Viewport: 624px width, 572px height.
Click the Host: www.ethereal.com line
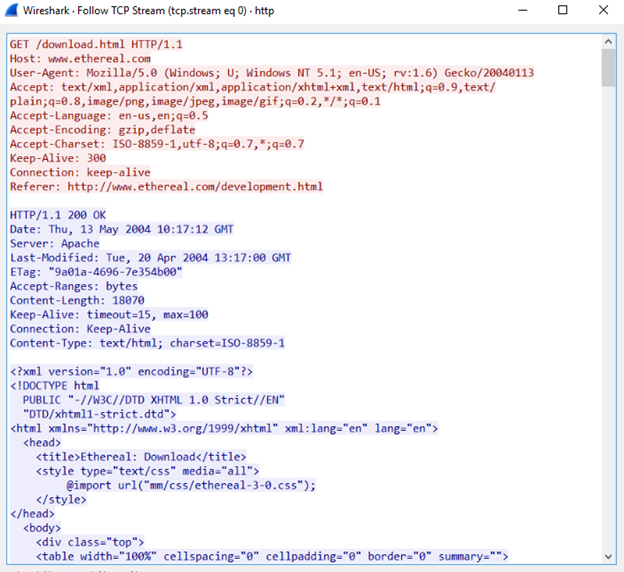coord(80,59)
